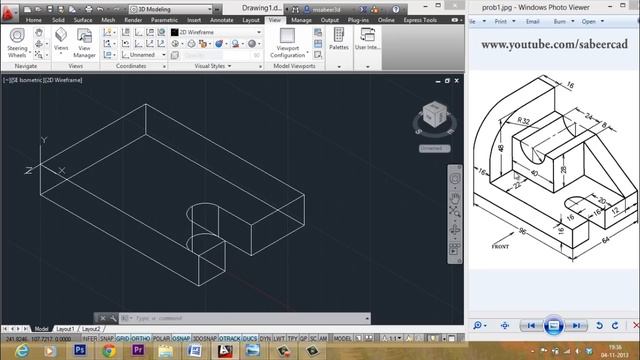640x360 pixels.
Task: Switch to the Home ribbon tab
Action: pos(33,20)
